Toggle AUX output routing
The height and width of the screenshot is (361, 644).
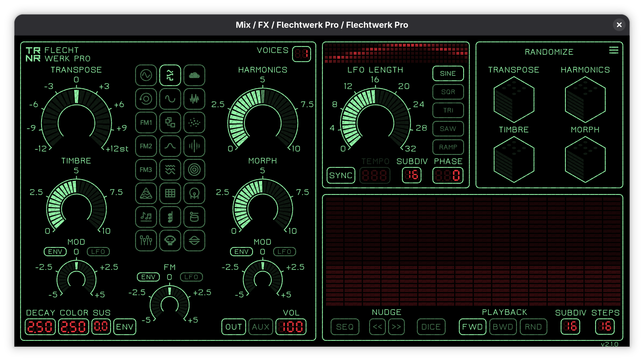point(260,327)
